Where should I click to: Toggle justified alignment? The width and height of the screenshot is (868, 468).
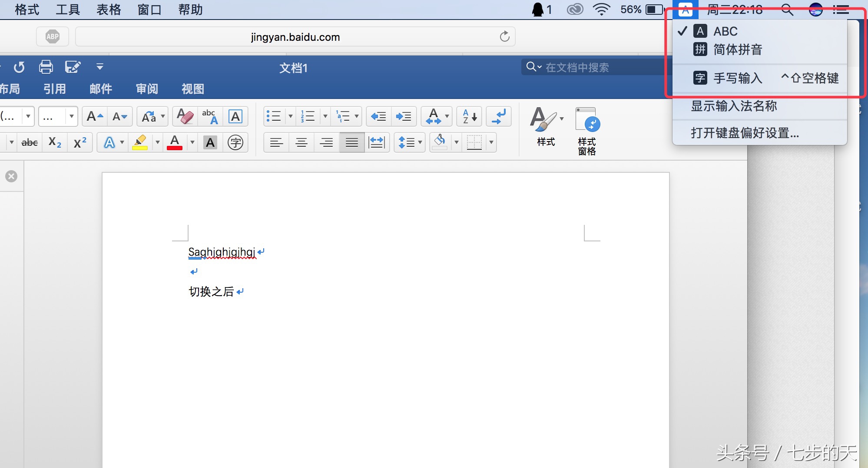point(352,142)
